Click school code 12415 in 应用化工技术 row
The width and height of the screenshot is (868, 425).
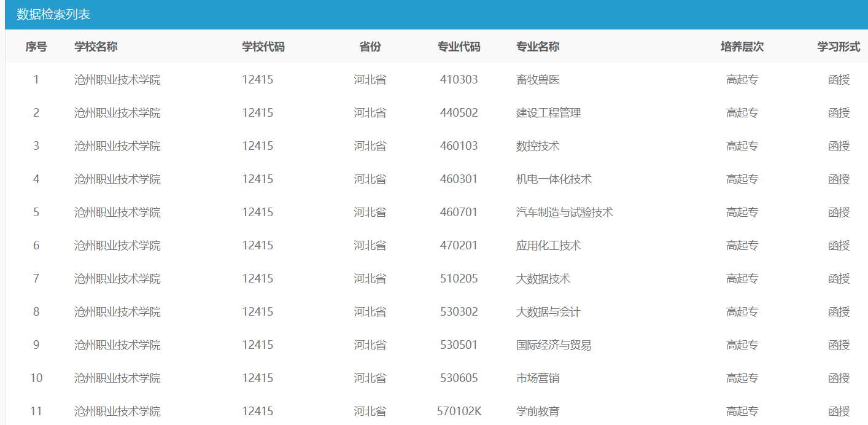258,246
